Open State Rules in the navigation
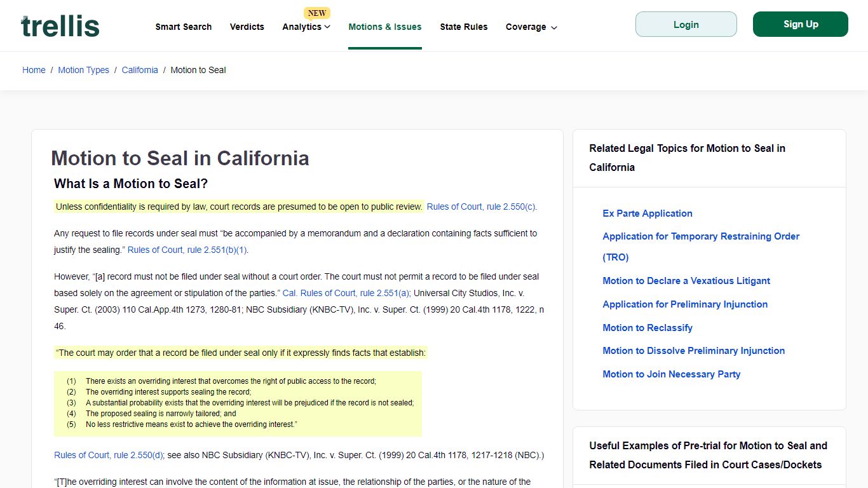The height and width of the screenshot is (488, 868). pos(464,27)
